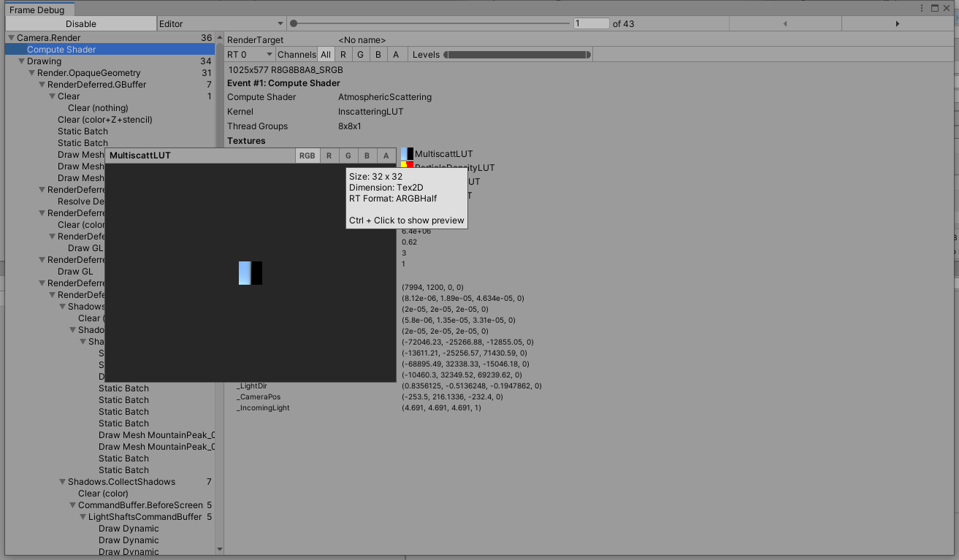The image size is (959, 560).
Task: Open the Editor connection dropdown
Action: pyautogui.click(x=221, y=24)
